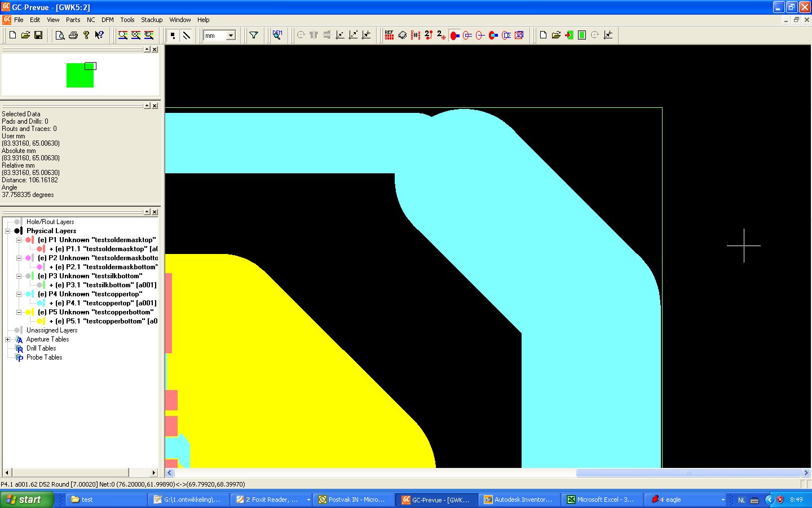
Task: Click the P3 testsilkbottom green color bar
Action: pyautogui.click(x=34, y=276)
